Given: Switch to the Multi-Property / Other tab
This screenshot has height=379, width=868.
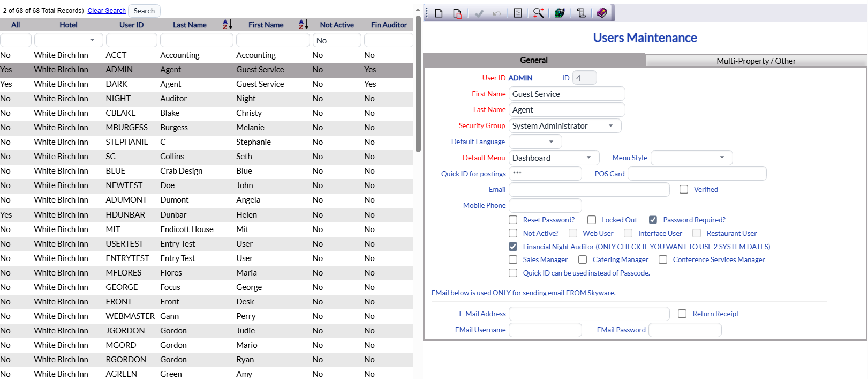Looking at the screenshot, I should tap(756, 61).
